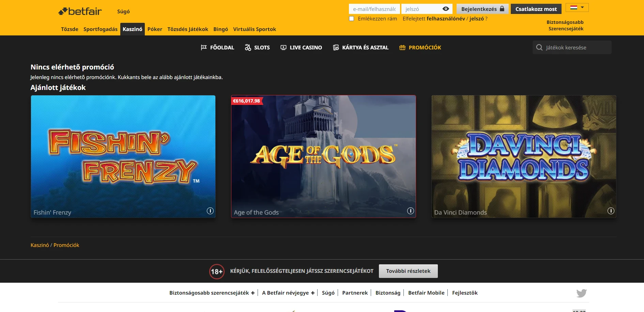644x312 pixels.
Task: Open the Virtuális Sportok tab
Action: click(255, 29)
